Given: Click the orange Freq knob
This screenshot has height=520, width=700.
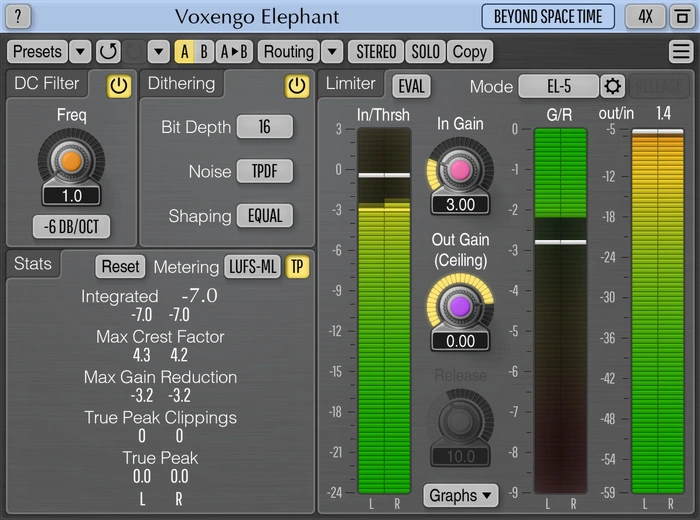Looking at the screenshot, I should (71, 161).
